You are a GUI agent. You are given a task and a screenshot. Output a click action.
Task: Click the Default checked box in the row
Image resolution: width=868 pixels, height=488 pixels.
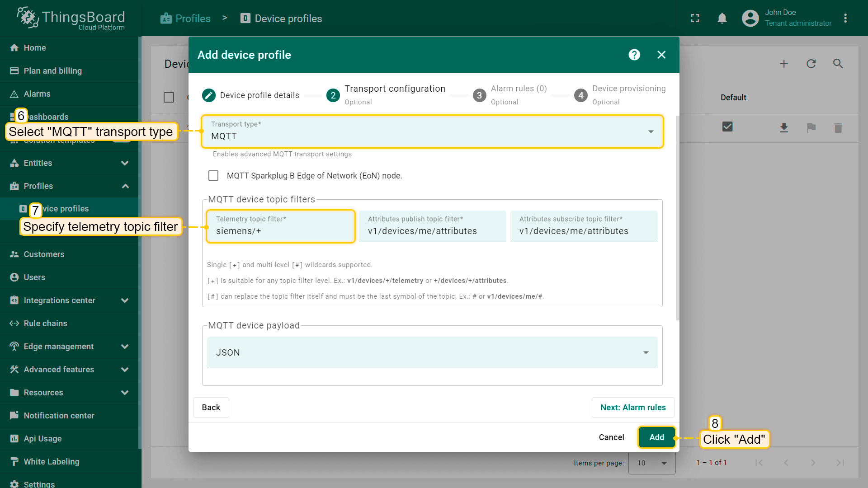[x=727, y=127]
